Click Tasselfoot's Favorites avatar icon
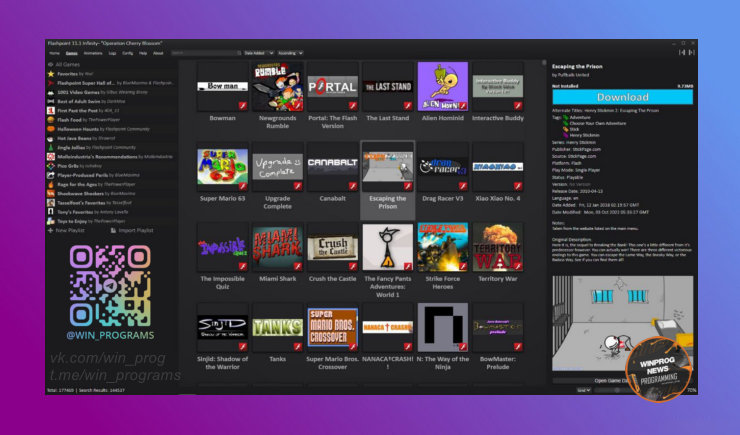The image size is (740, 435). point(51,202)
